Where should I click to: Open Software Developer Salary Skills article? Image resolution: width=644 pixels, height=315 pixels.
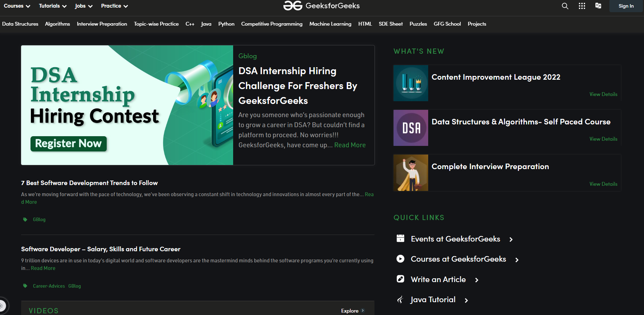(101, 249)
